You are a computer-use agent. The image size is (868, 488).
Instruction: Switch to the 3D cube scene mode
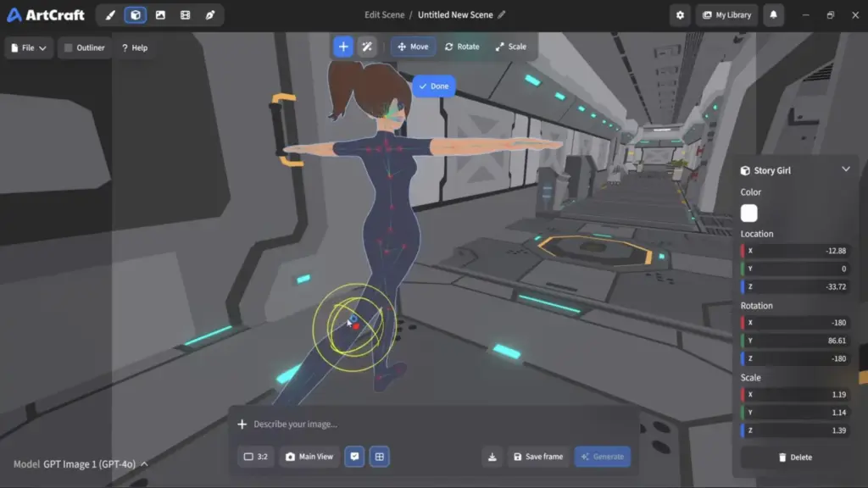pos(136,15)
